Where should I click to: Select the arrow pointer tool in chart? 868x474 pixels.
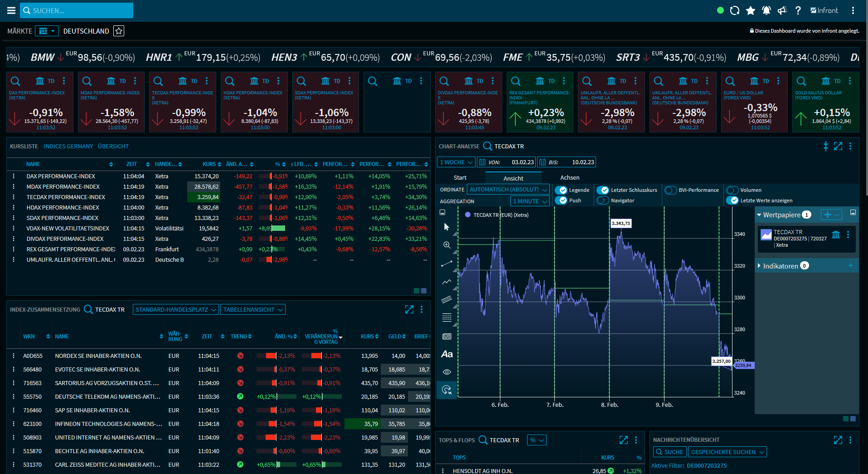[x=446, y=227]
